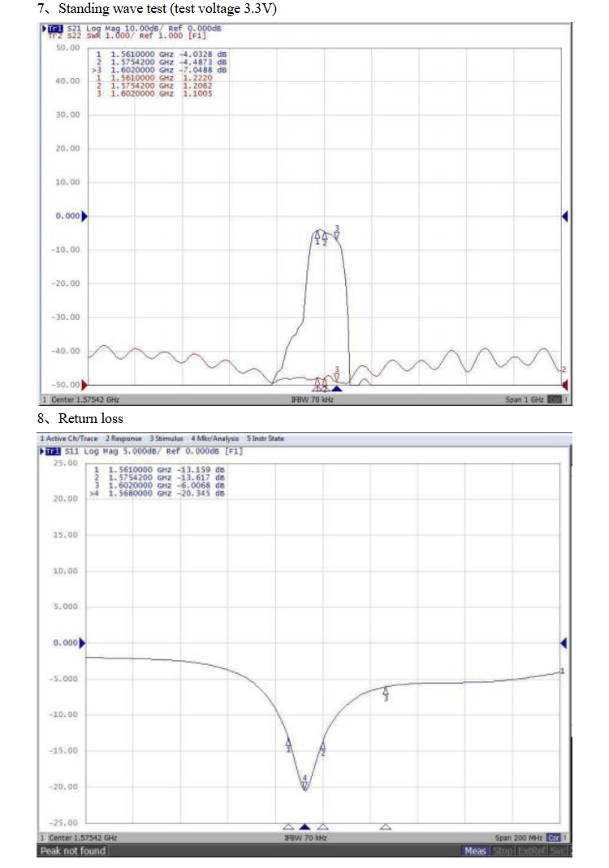The height and width of the screenshot is (868, 609).
Task: Open the Response menu
Action: point(124,438)
